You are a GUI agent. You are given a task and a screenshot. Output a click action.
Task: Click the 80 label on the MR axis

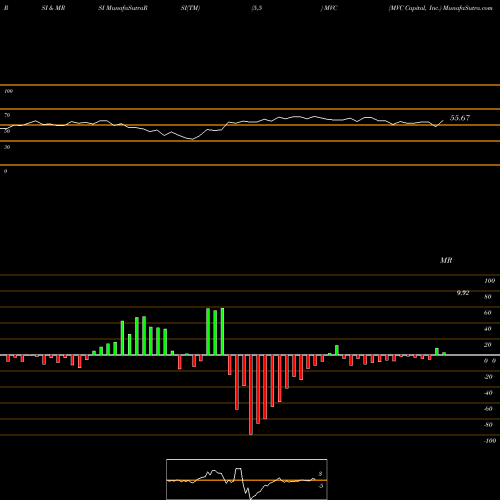point(488,297)
